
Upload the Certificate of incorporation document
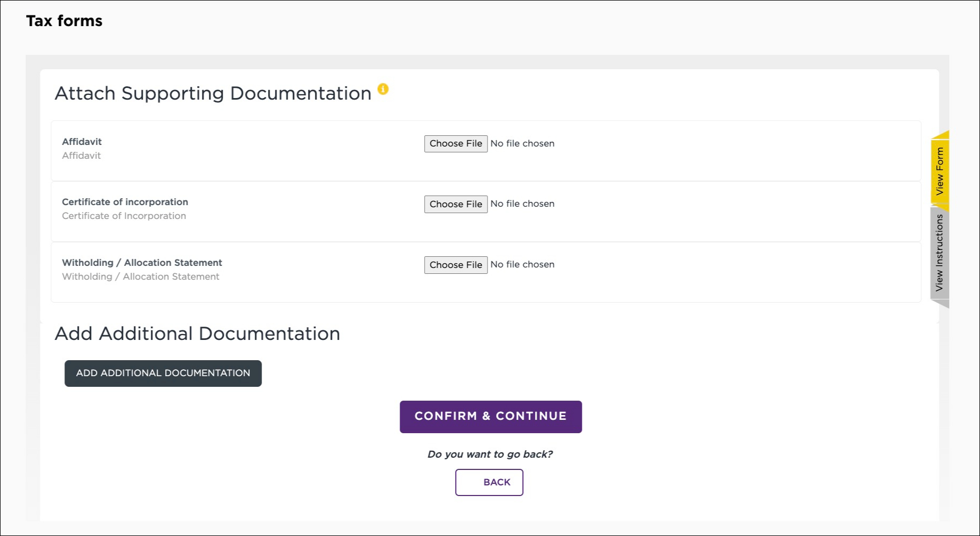[x=455, y=204]
